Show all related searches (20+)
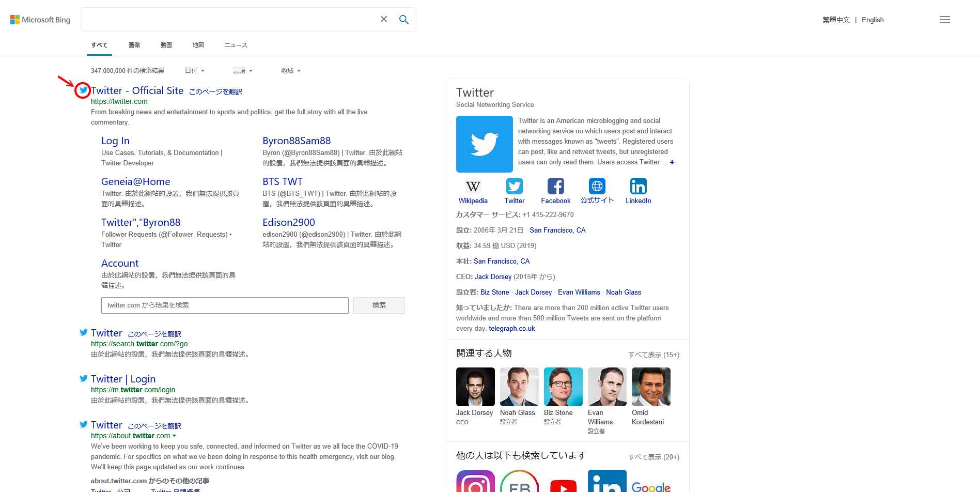Screen dimensions: 980x492 (654, 457)
